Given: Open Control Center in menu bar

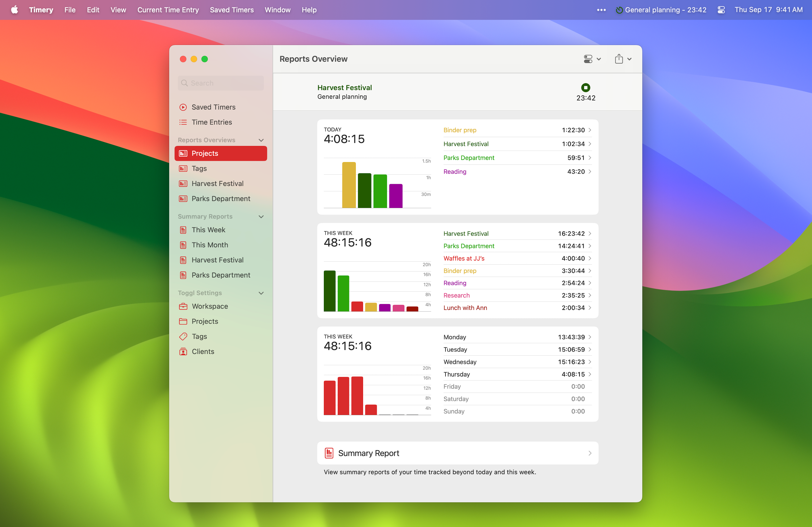Looking at the screenshot, I should (x=721, y=10).
